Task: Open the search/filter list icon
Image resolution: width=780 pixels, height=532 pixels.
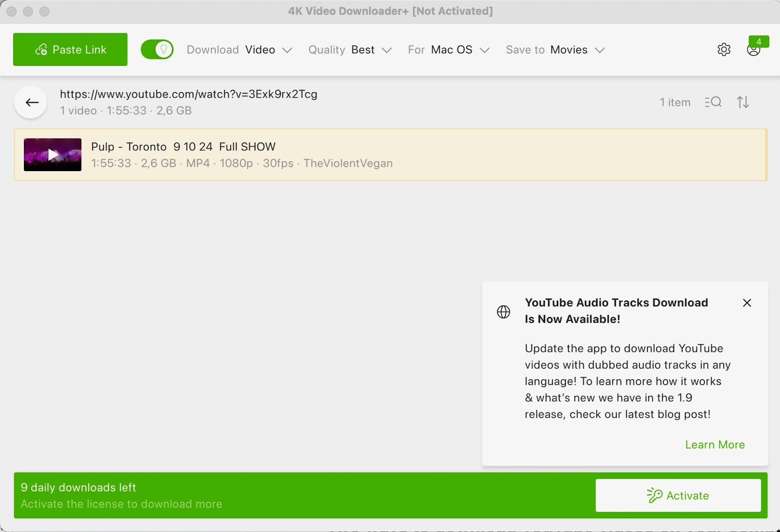Action: [713, 102]
